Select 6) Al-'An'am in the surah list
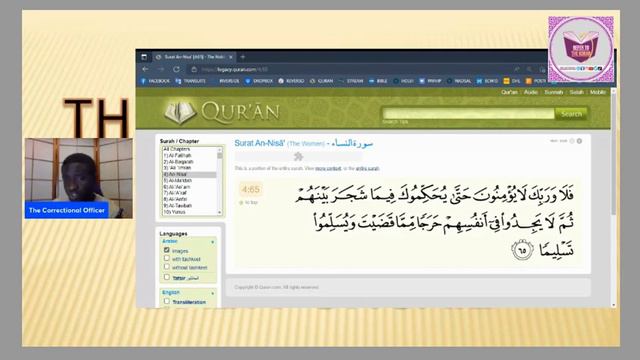Image resolution: width=640 pixels, height=360 pixels. [x=189, y=187]
